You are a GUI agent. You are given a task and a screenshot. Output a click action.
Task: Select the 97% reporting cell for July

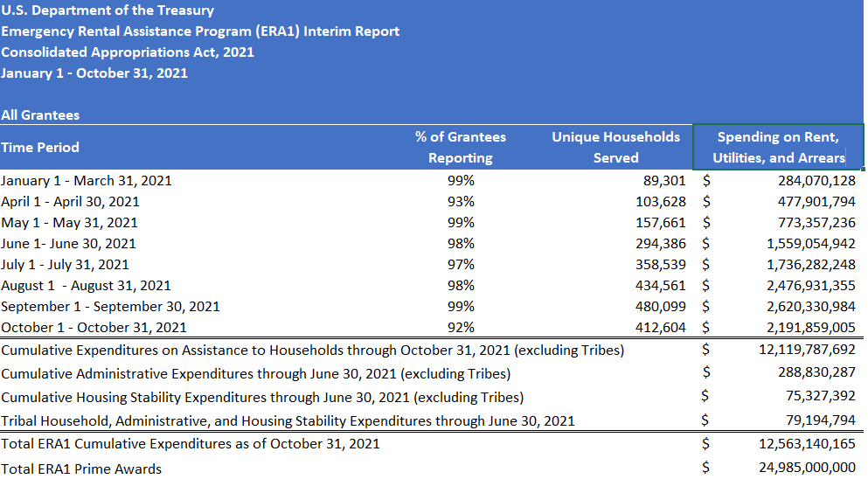[461, 265]
